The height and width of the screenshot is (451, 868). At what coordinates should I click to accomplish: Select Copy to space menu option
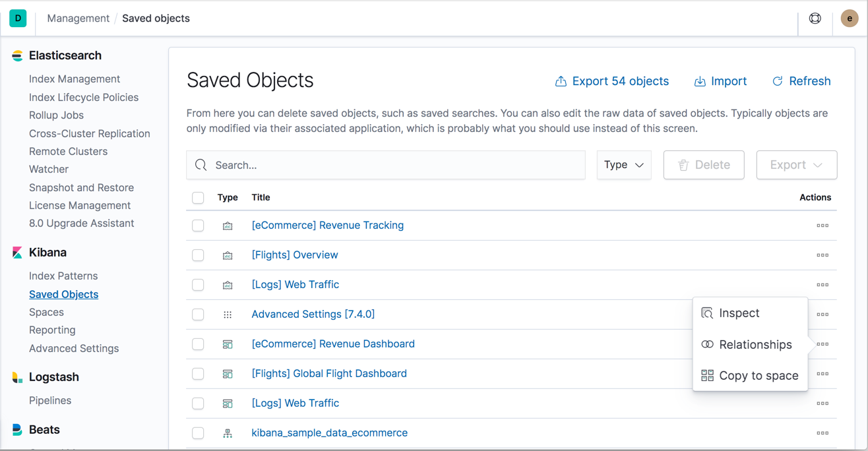[x=758, y=376]
